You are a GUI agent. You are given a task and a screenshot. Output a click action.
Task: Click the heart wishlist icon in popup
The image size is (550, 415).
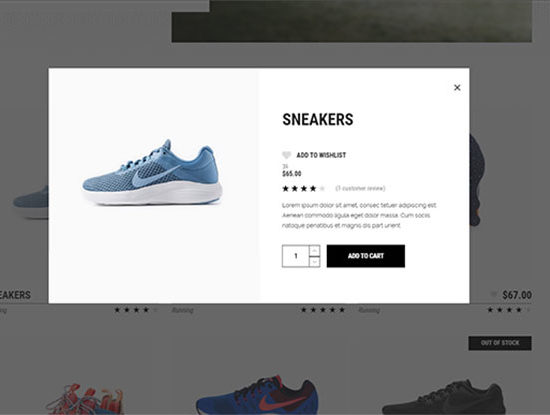point(287,155)
